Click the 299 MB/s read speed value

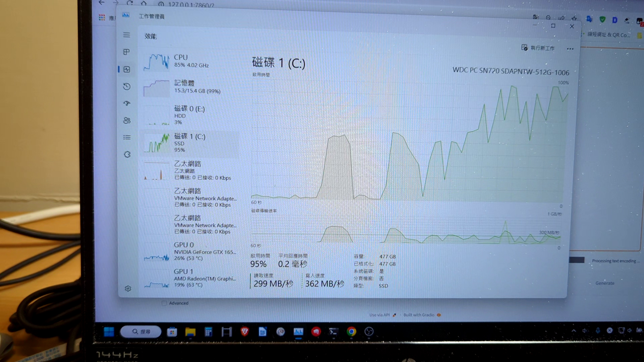(x=273, y=284)
